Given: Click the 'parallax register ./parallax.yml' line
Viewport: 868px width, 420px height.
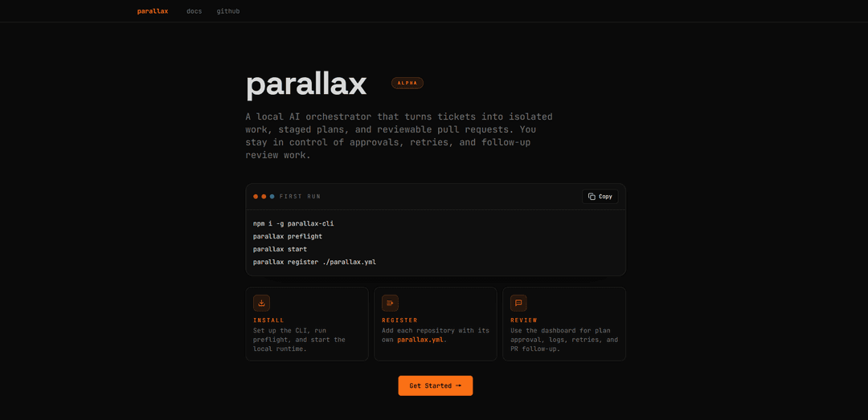Looking at the screenshot, I should (314, 262).
